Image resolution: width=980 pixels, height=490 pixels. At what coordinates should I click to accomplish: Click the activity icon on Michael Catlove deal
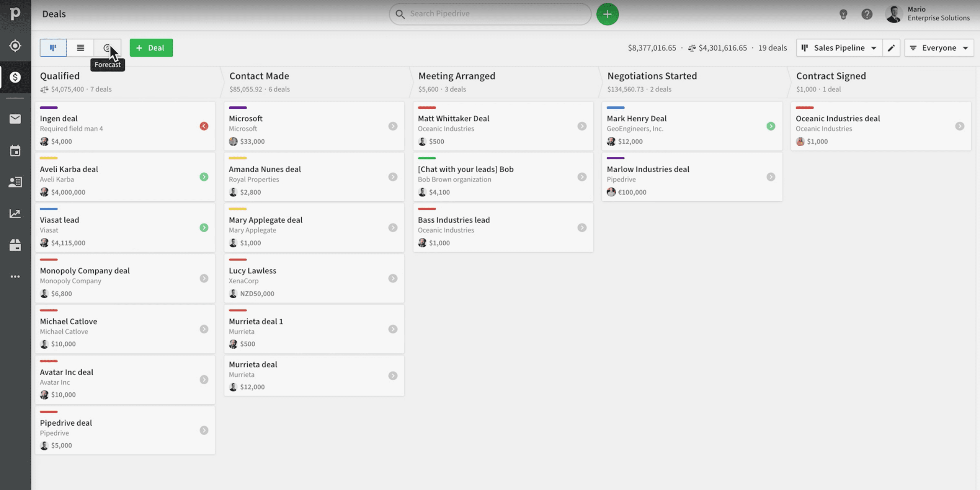(204, 329)
